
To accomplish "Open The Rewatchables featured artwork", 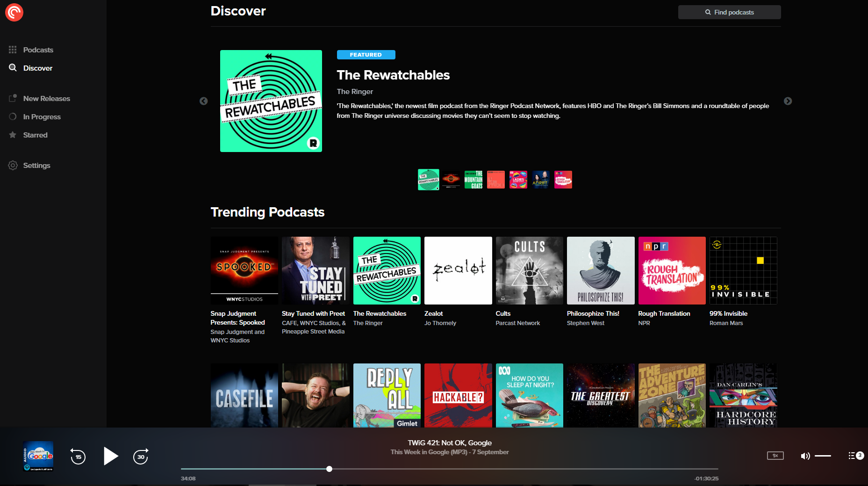I will (271, 101).
